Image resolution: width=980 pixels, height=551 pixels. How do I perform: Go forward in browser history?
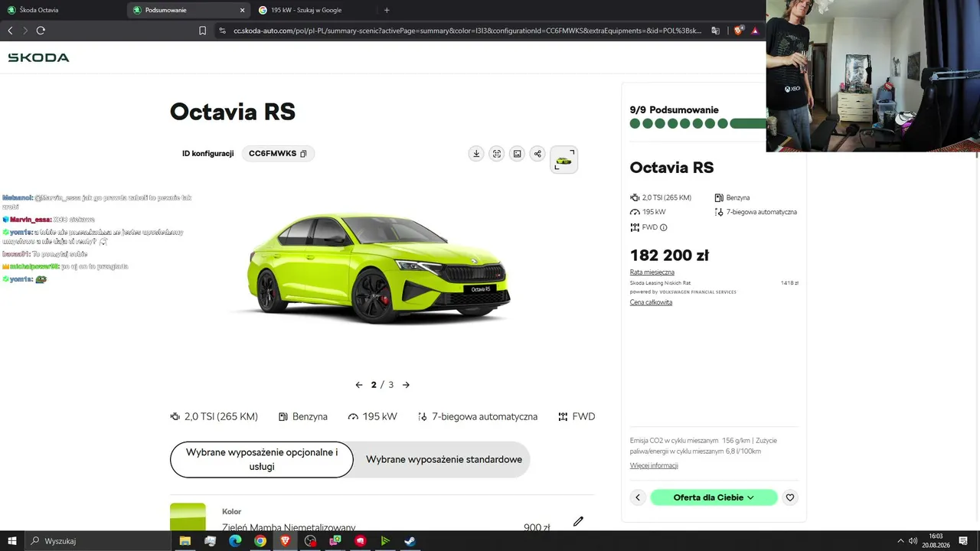tap(25, 31)
